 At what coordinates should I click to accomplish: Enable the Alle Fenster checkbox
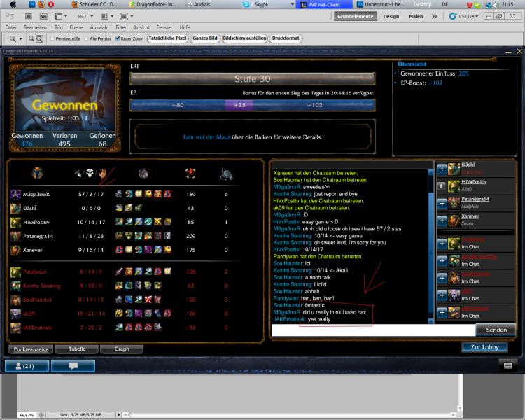coord(86,39)
